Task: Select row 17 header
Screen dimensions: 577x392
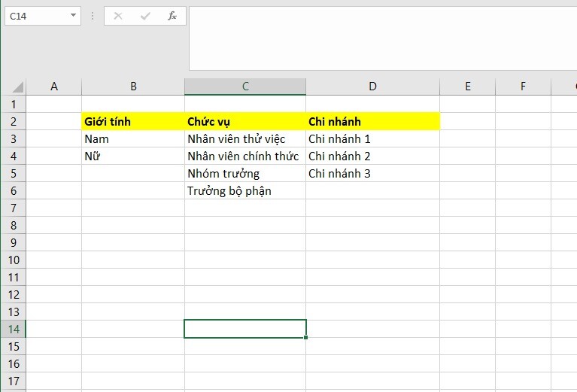Action: coord(14,381)
